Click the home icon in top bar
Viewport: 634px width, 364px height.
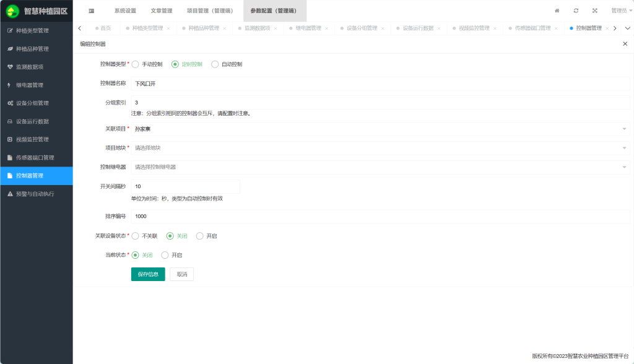[557, 11]
